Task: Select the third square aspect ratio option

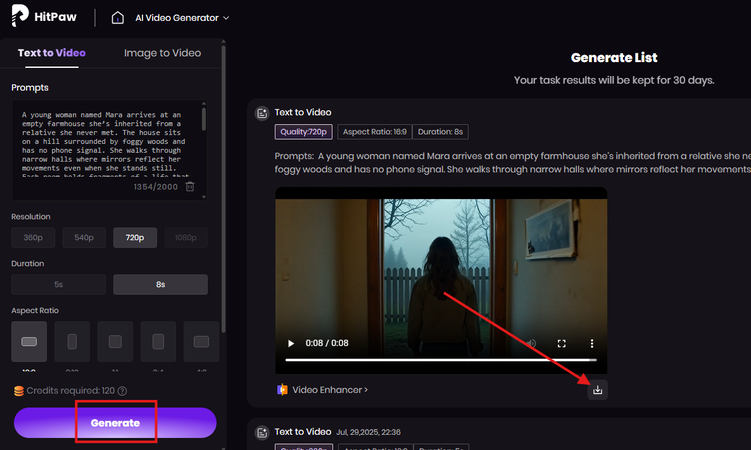Action: (x=115, y=341)
